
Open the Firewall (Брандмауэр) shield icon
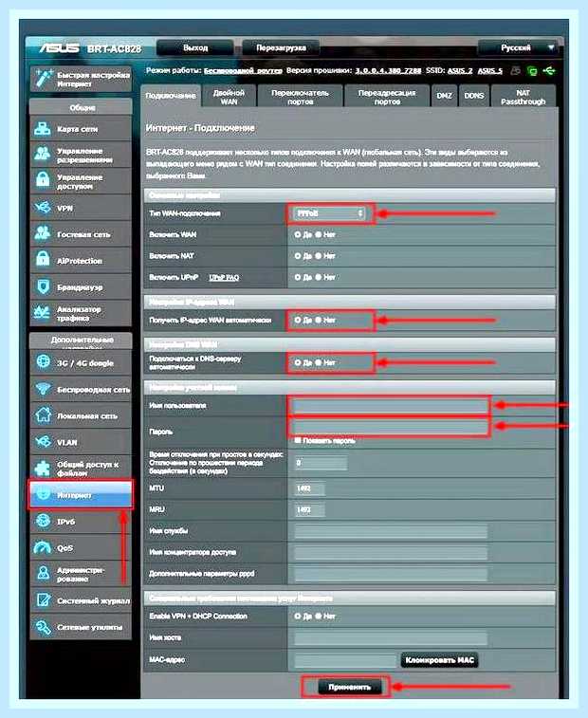(43, 286)
